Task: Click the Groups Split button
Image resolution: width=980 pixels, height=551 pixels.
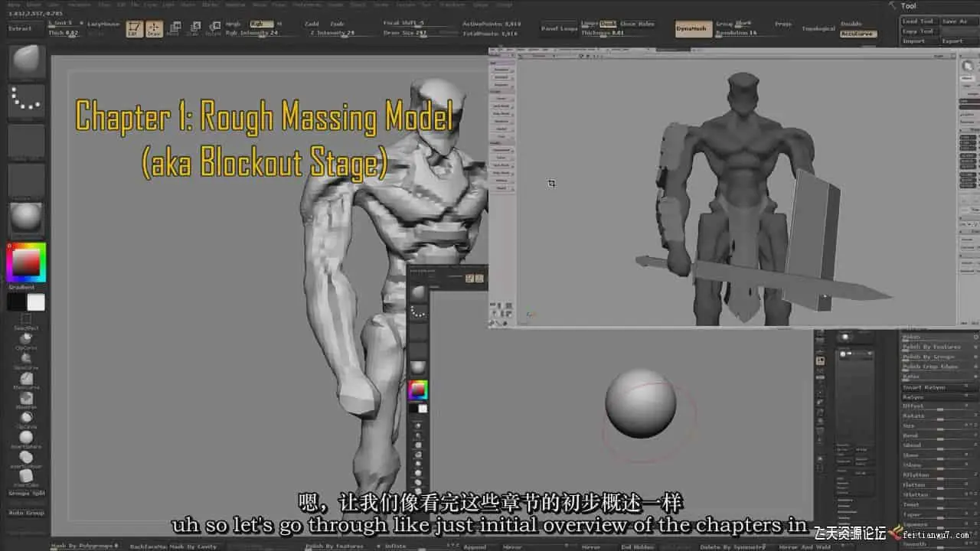Action: (26, 494)
